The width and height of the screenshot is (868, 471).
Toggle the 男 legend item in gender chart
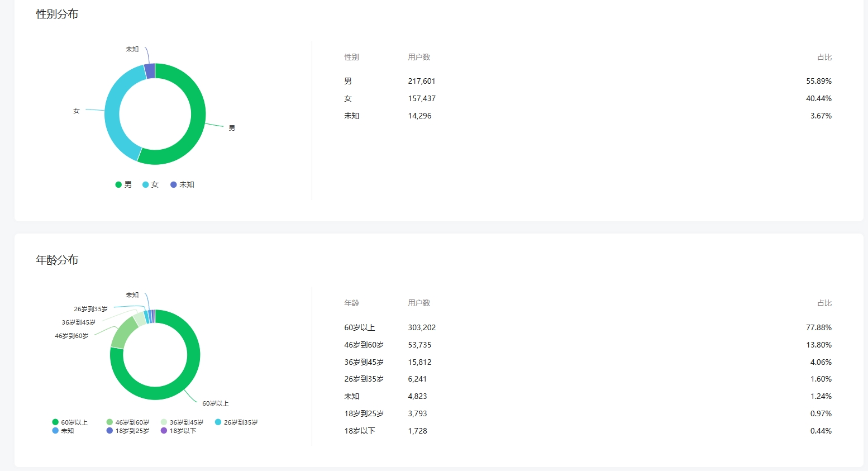124,184
